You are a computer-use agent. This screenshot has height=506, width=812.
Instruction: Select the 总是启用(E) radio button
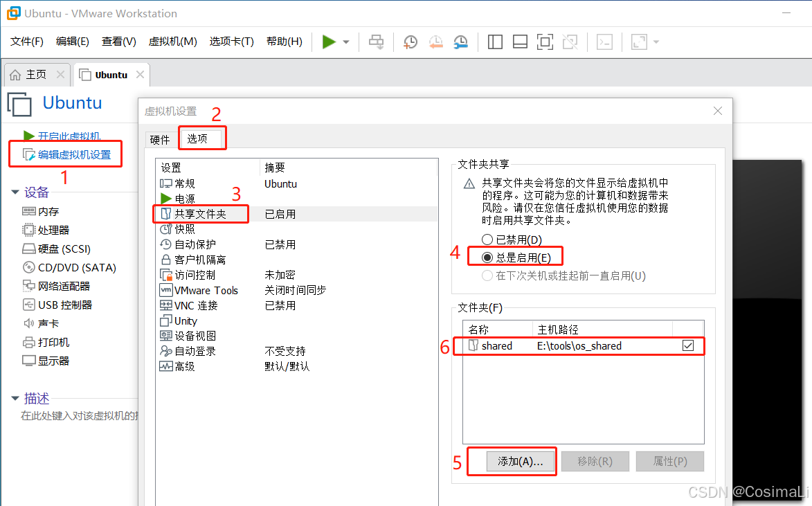point(487,257)
